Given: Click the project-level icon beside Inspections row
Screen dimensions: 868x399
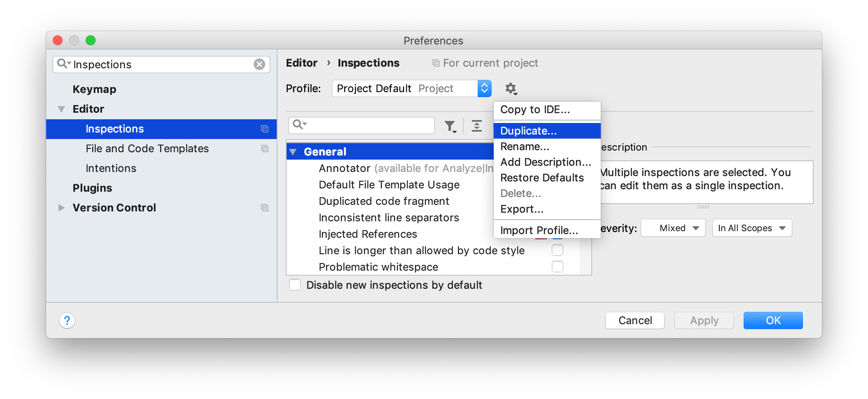Looking at the screenshot, I should [265, 129].
